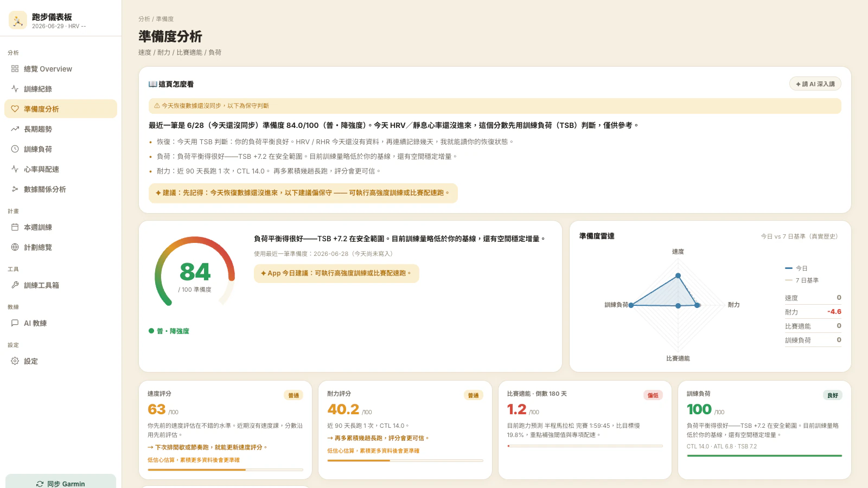This screenshot has height=488, width=868.
Task: Click the 100 training load score value
Action: 699,409
